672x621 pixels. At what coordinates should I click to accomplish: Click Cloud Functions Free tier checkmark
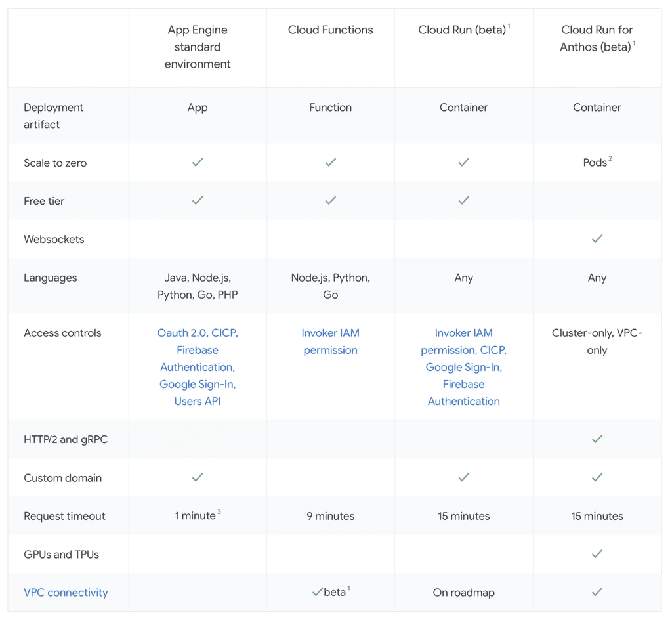click(x=331, y=200)
